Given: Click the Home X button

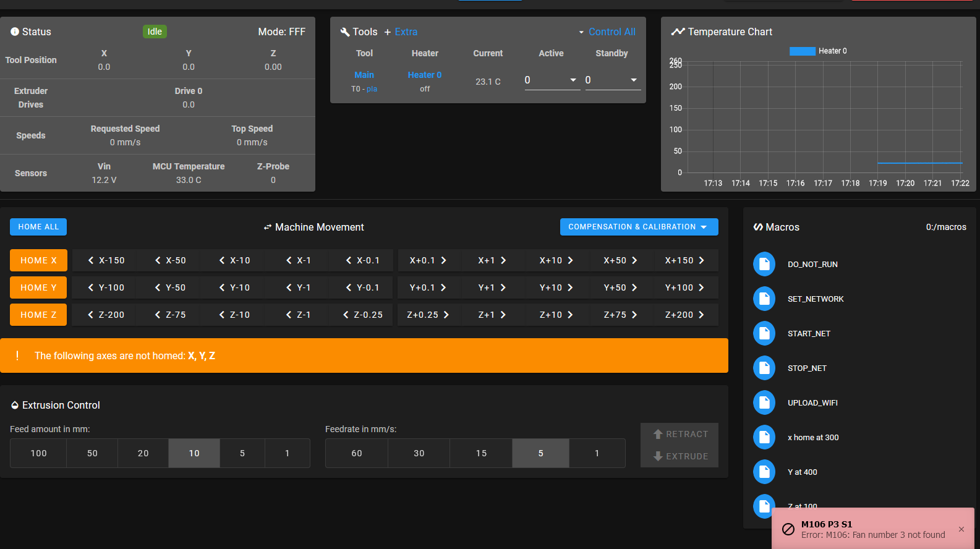Looking at the screenshot, I should pyautogui.click(x=38, y=260).
